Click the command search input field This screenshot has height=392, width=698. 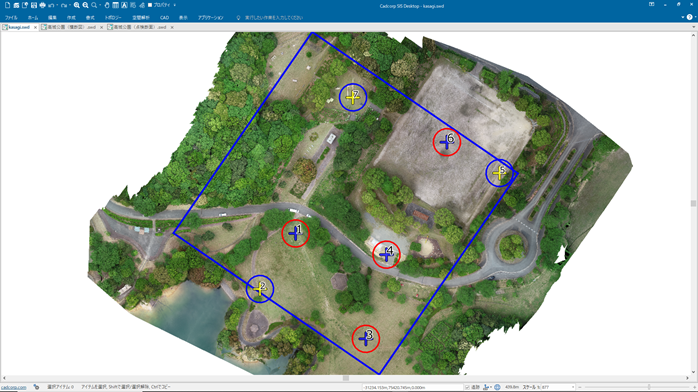coord(274,18)
